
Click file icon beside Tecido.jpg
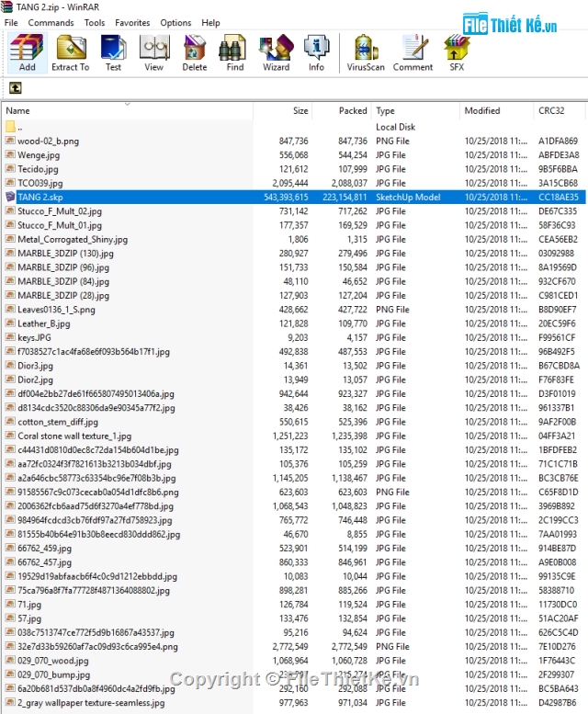(10, 169)
